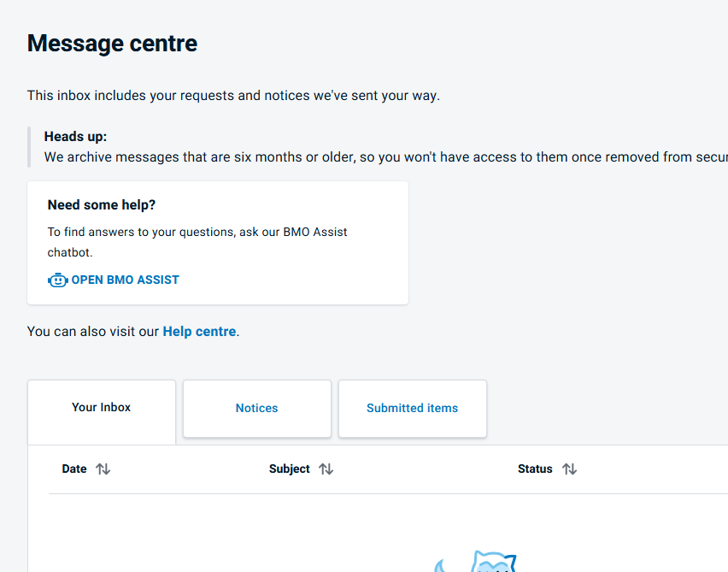Sort messages by Subject arrows icon
This screenshot has height=572, width=728.
[326, 469]
